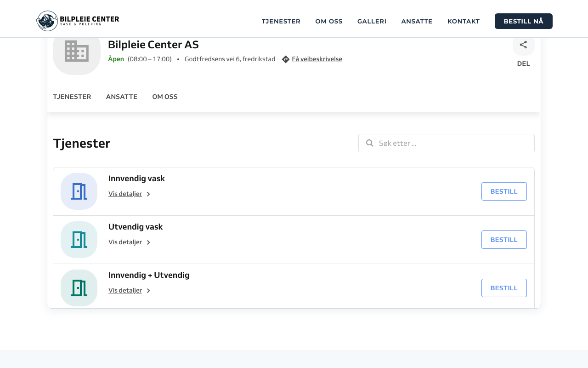Viewport: 588px width, 368px height.
Task: Click the Innvendig vask door icon
Action: (x=79, y=191)
